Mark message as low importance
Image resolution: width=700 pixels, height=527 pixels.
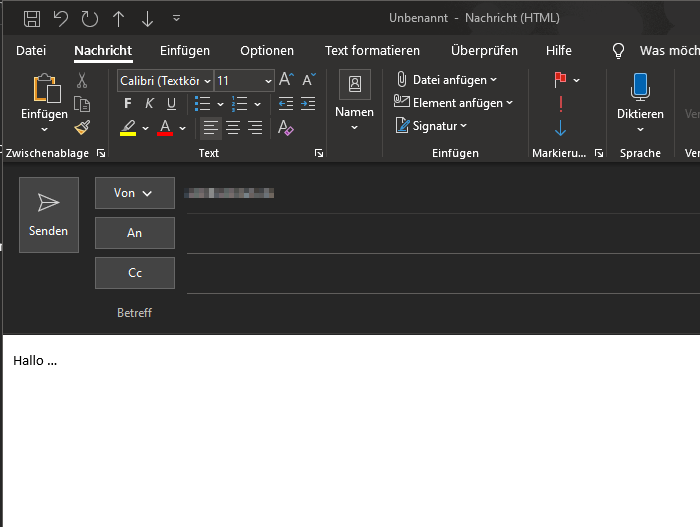(x=560, y=127)
